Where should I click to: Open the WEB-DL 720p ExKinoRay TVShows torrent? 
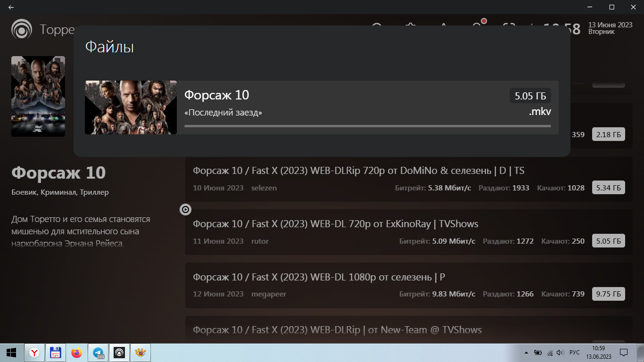coord(409,232)
